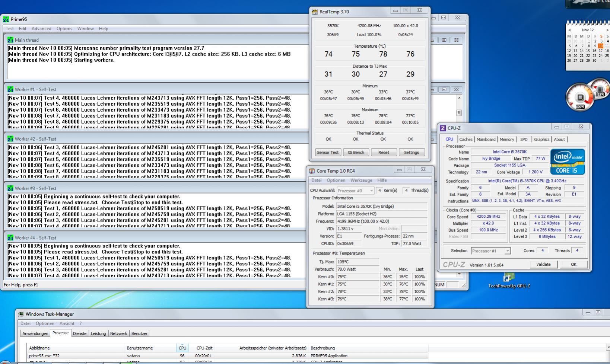Open the TechPowerUp GPU-Z desktop shortcut

click(x=509, y=280)
